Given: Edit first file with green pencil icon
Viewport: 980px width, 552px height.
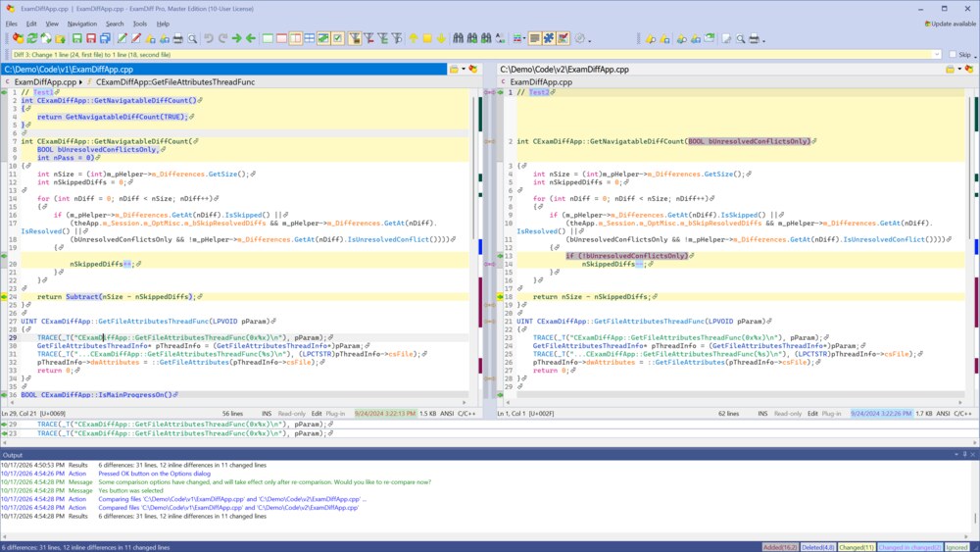Looking at the screenshot, I should 122,39.
